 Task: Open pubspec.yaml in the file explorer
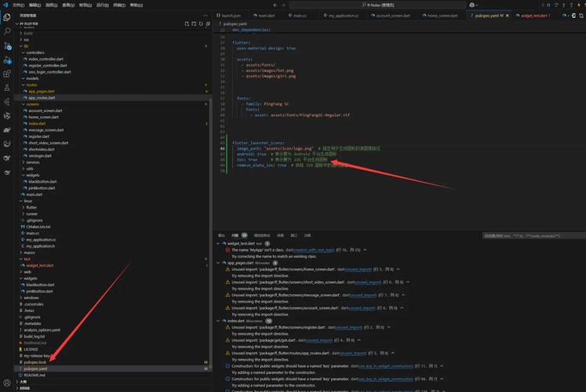pos(35,368)
